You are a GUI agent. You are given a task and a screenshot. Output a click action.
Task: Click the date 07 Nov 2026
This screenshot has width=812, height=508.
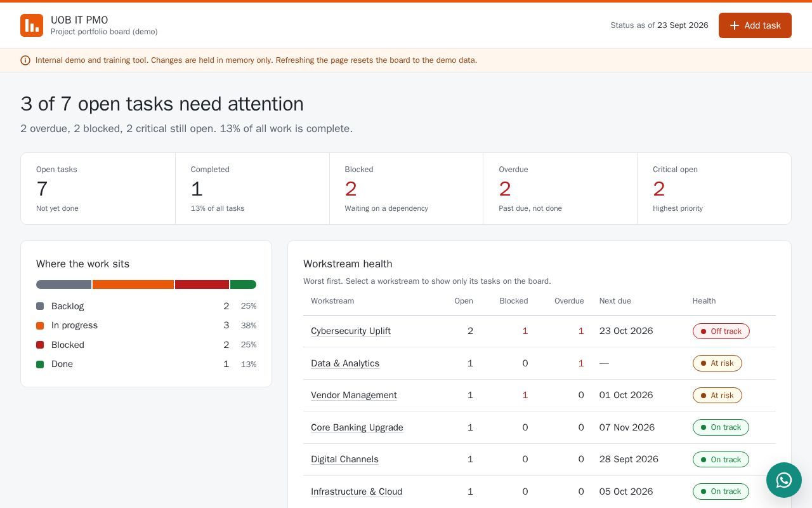click(627, 427)
